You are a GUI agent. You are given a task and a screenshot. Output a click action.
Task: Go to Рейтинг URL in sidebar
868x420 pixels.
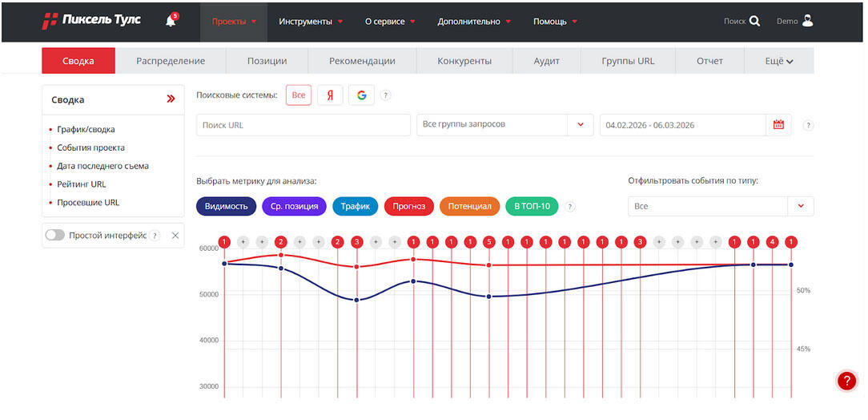click(x=81, y=184)
